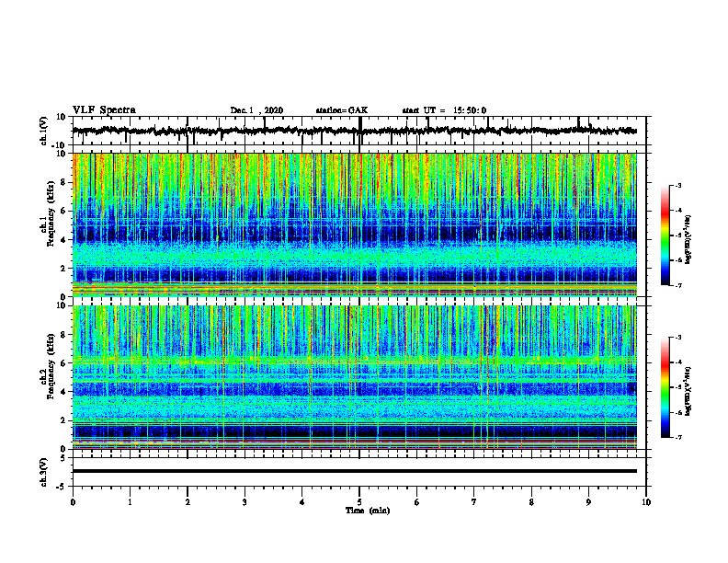The height and width of the screenshot is (563, 728).
Task: Click the "station=GAK" header label
Action: point(342,110)
